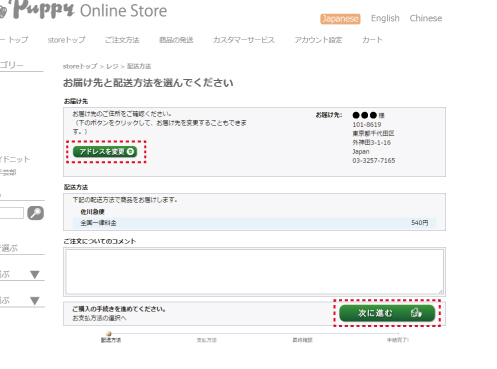The height and width of the screenshot is (369, 497).
Task: Click the postal code 101-8619
Action: (367, 125)
